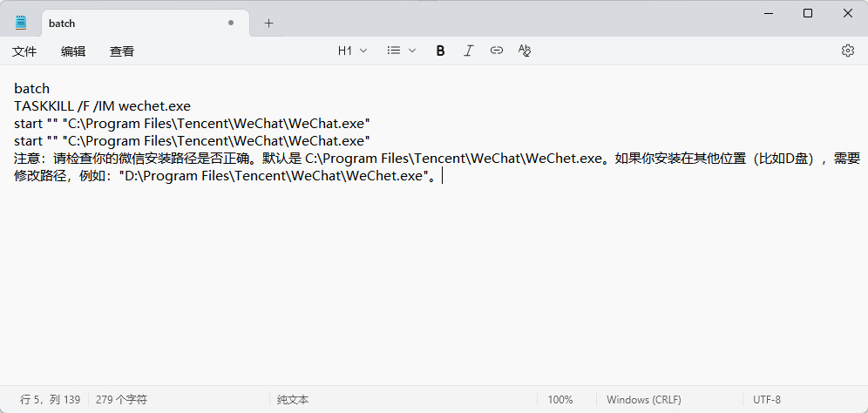Click the UTF-8 encoding indicator
The image size is (868, 413).
click(x=767, y=400)
